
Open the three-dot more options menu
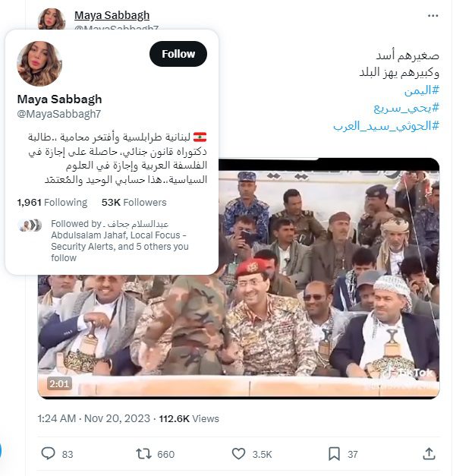433,16
